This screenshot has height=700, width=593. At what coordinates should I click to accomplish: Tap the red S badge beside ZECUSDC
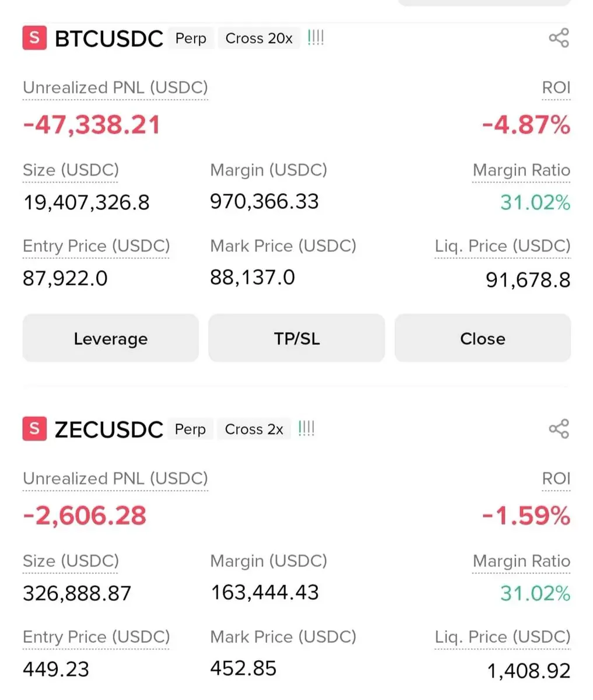point(34,429)
